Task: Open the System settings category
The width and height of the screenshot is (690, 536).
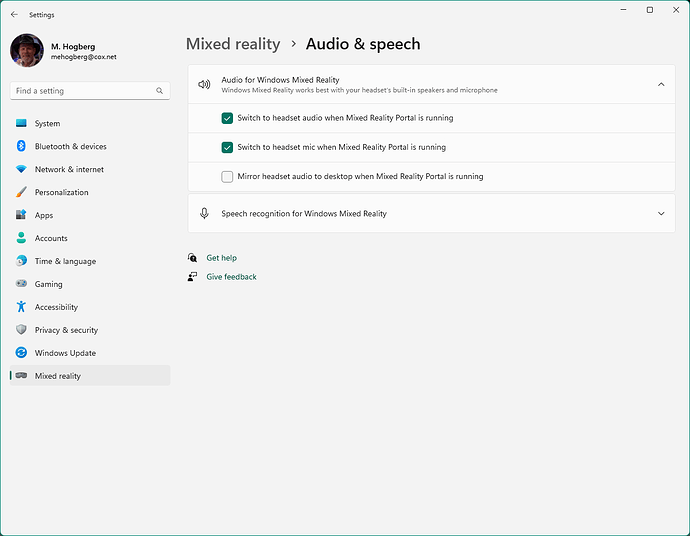Action: [x=47, y=124]
